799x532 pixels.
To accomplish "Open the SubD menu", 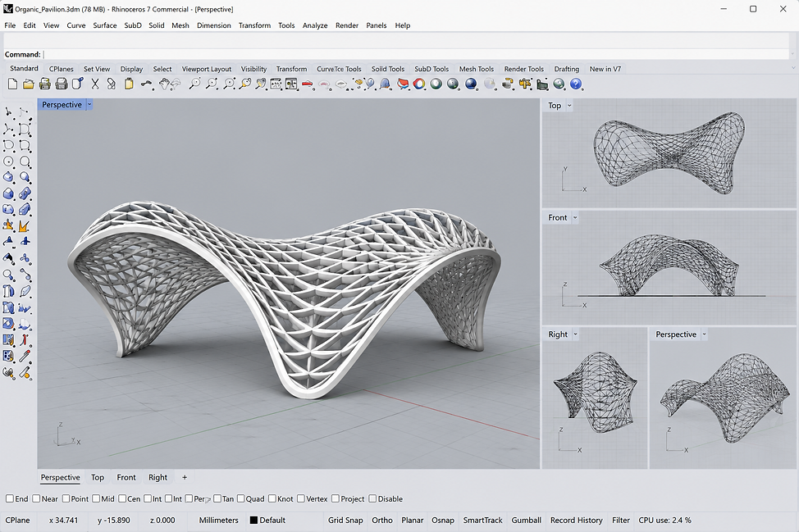I will point(133,25).
